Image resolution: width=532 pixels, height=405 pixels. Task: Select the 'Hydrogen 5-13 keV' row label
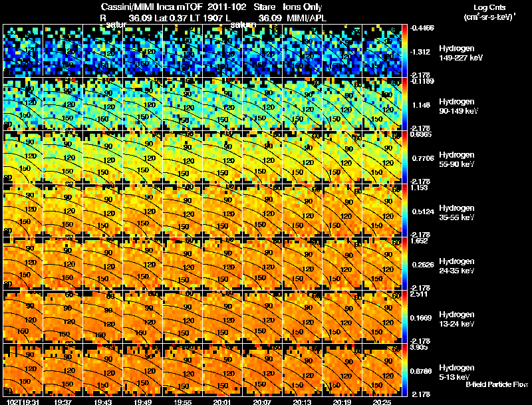point(456,372)
